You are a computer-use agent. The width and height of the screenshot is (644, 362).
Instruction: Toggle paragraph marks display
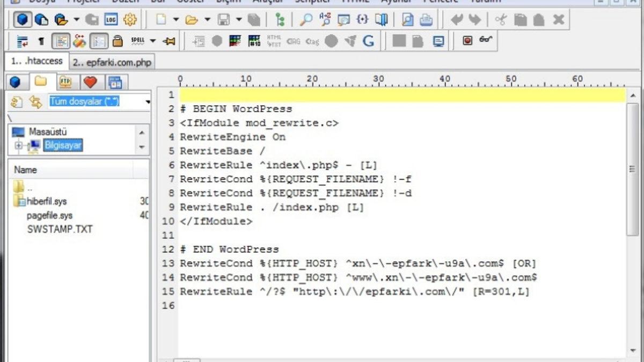41,40
